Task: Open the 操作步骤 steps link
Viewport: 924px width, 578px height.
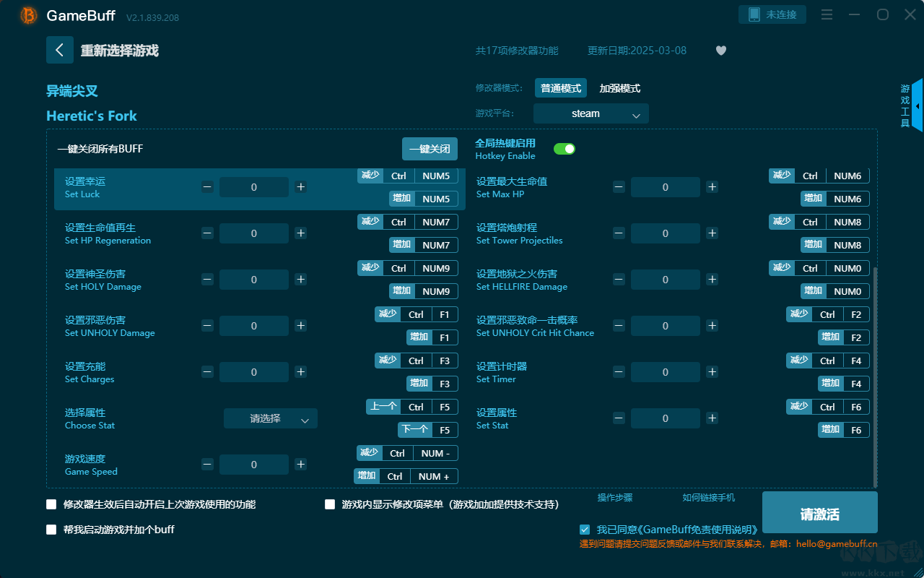Action: pyautogui.click(x=615, y=498)
